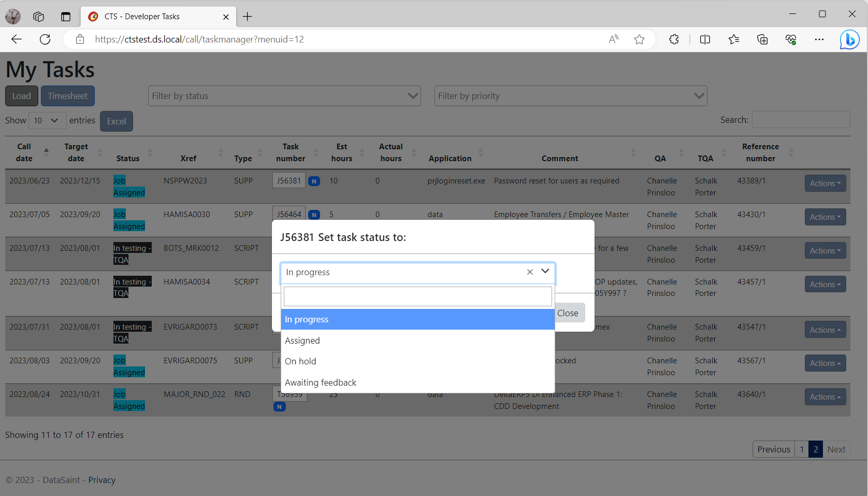Open the Bing chat sidebar icon

pyautogui.click(x=849, y=39)
